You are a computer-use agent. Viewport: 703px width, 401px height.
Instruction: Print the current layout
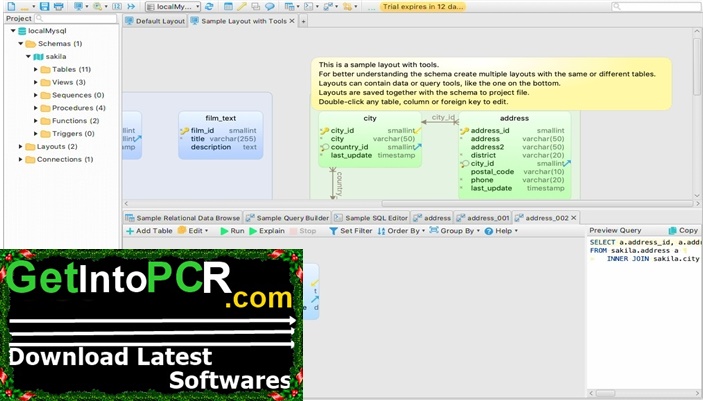(58, 6)
